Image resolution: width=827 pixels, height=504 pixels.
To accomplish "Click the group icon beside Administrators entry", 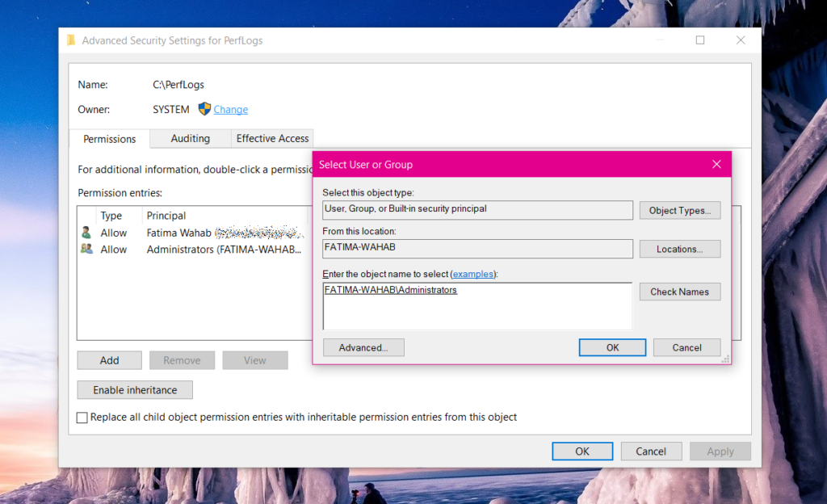I will [x=86, y=250].
